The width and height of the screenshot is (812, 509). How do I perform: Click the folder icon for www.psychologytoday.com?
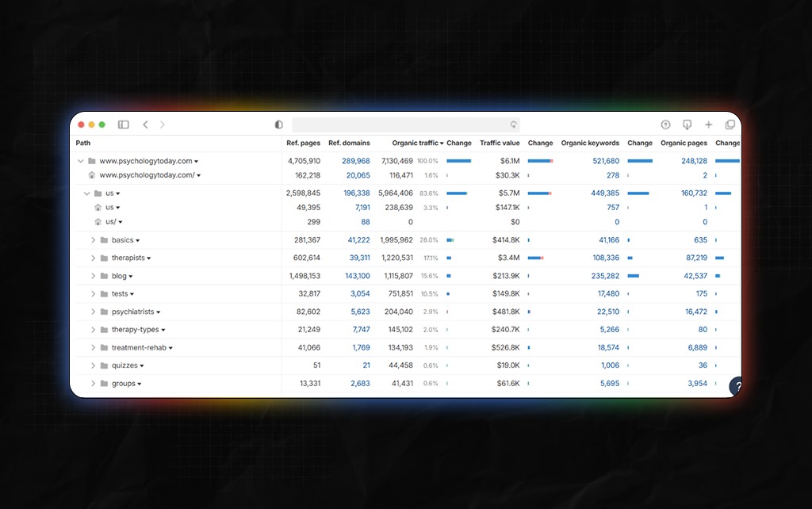pos(92,161)
